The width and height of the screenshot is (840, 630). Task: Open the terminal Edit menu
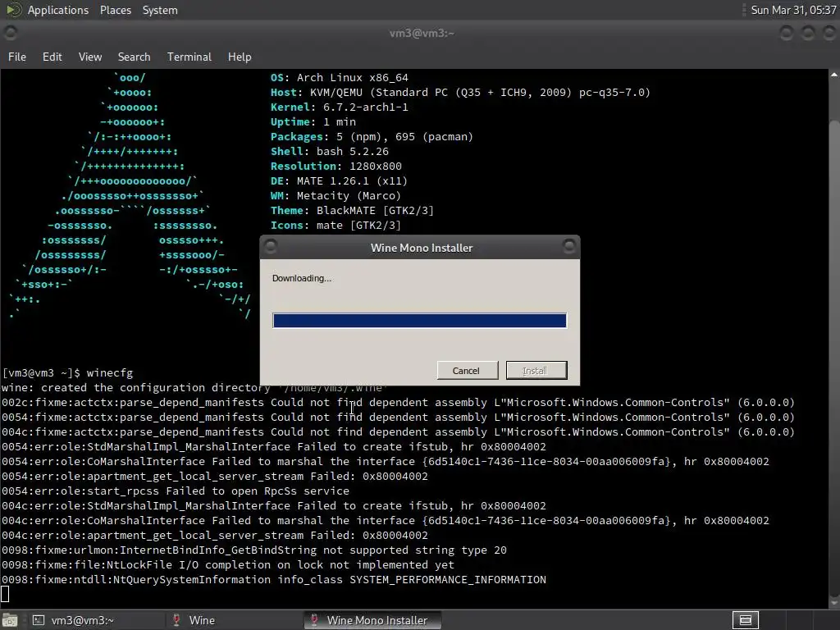[52, 57]
